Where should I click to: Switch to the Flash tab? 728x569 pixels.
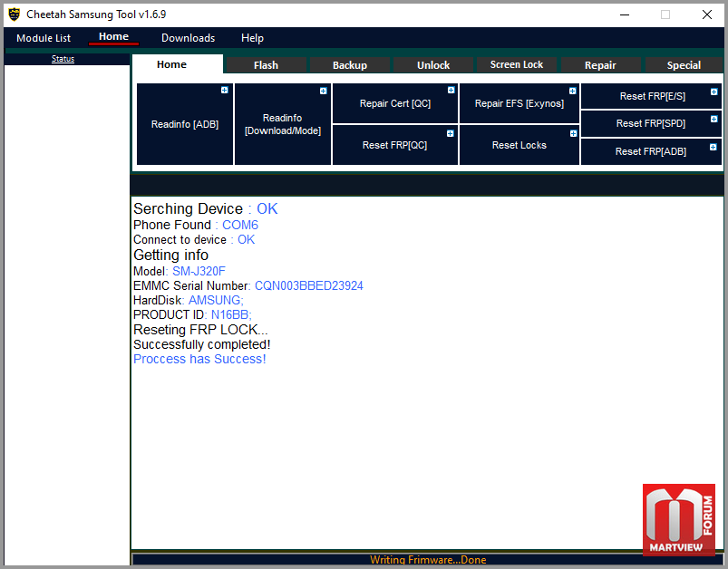pyautogui.click(x=266, y=65)
